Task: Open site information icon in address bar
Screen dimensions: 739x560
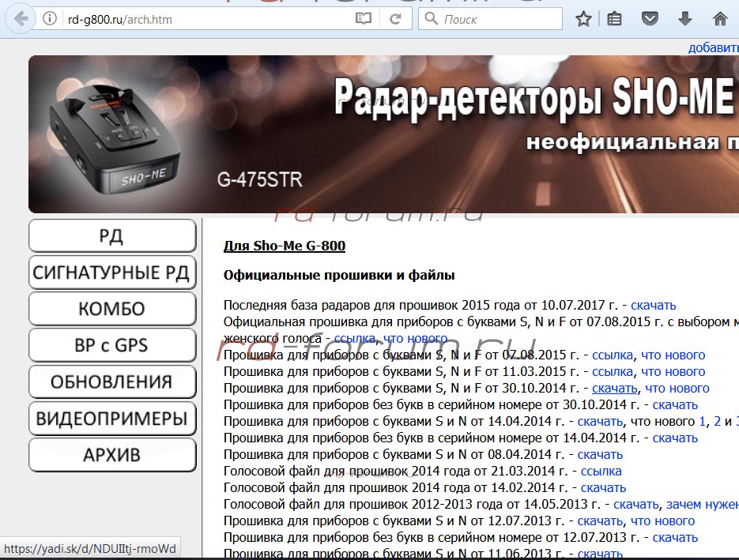Action: (50, 19)
